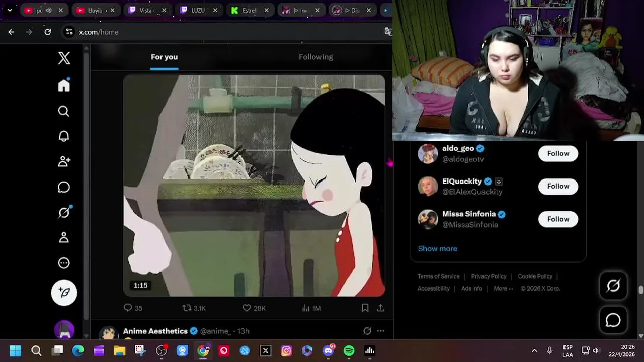Click the translate icon in address bar
This screenshot has height=362, width=644.
(x=388, y=32)
